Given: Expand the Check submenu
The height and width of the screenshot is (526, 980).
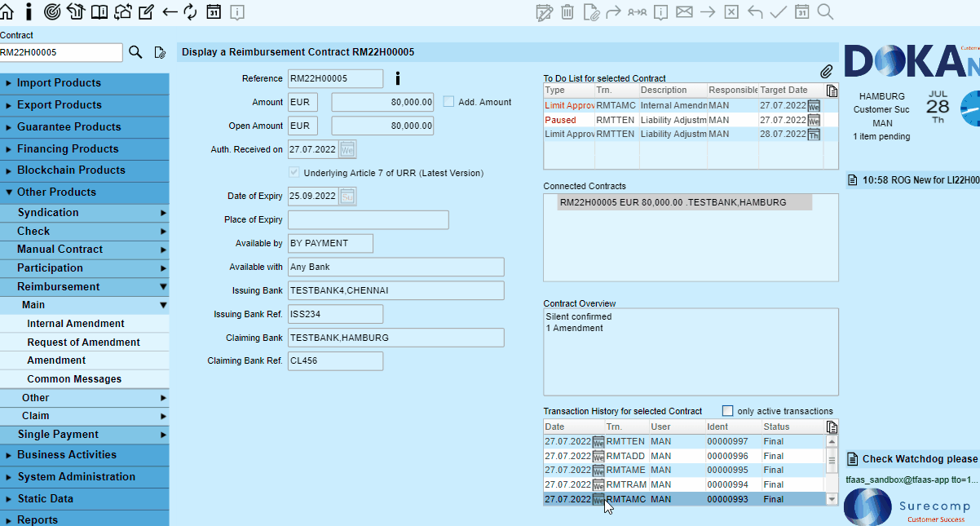Looking at the screenshot, I should 85,232.
